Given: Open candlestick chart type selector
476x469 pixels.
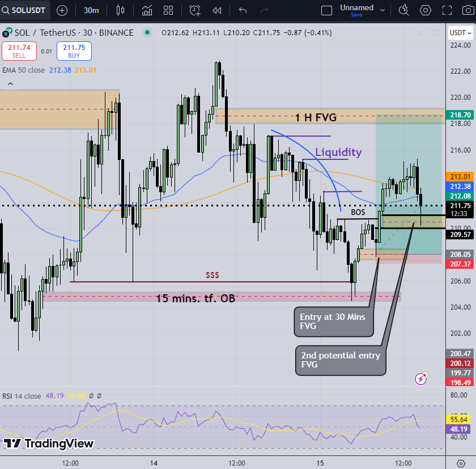Looking at the screenshot, I should click(120, 11).
